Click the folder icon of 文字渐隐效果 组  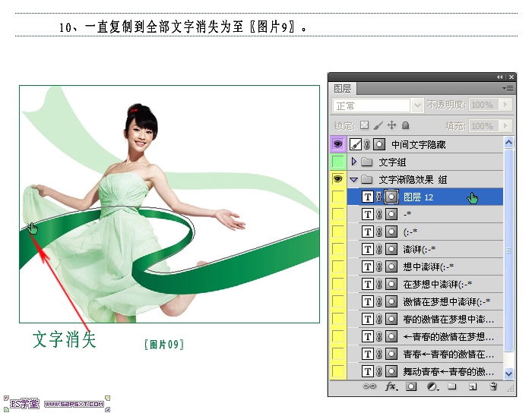[x=367, y=179]
